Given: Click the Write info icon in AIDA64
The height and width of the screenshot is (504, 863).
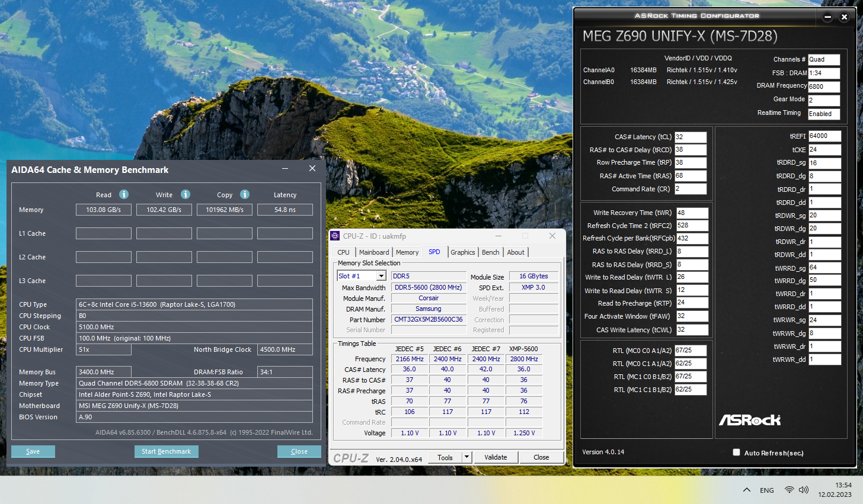Looking at the screenshot, I should pyautogui.click(x=186, y=194).
